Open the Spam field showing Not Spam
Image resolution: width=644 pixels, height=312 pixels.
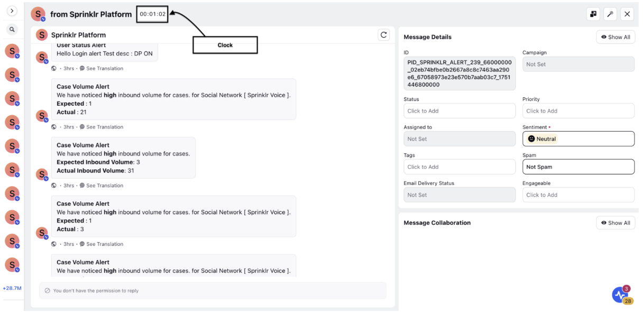pos(578,167)
